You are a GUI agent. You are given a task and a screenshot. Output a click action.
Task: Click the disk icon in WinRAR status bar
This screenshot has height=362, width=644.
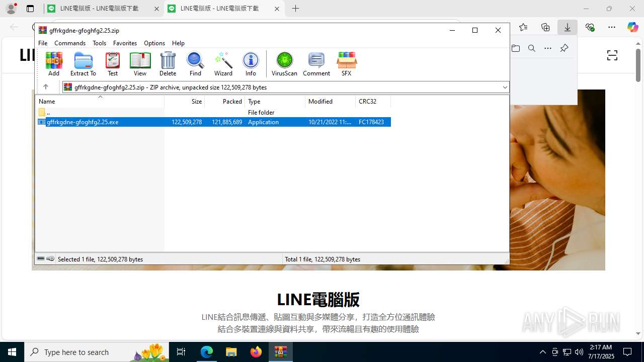41,259
